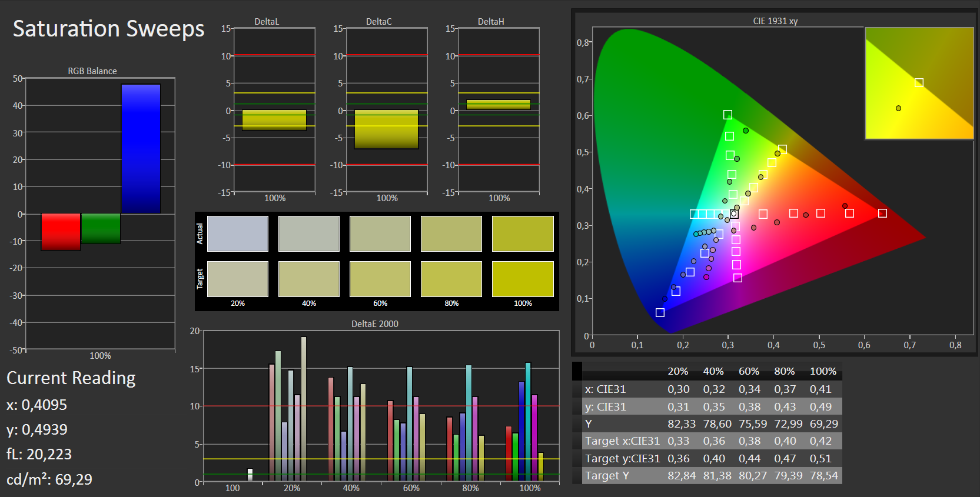Click the white bar in DeltaE 2000 chart
This screenshot has width=980, height=497.
[250, 475]
